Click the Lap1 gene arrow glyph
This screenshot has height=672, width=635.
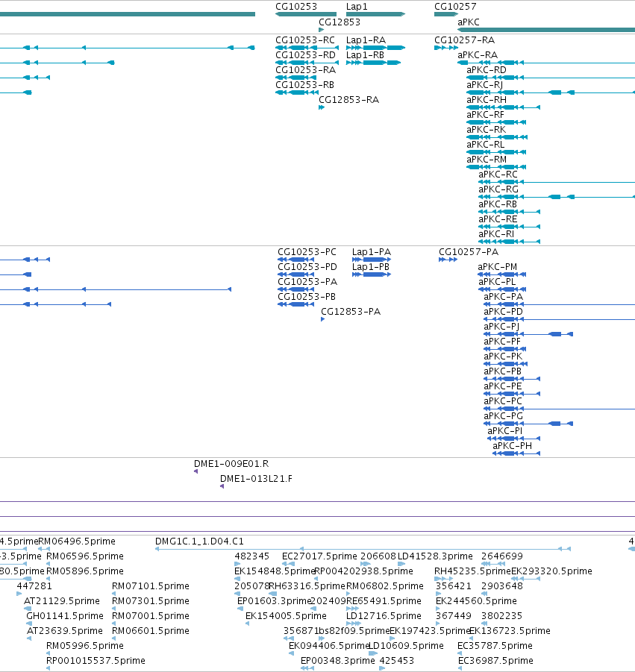click(x=375, y=14)
